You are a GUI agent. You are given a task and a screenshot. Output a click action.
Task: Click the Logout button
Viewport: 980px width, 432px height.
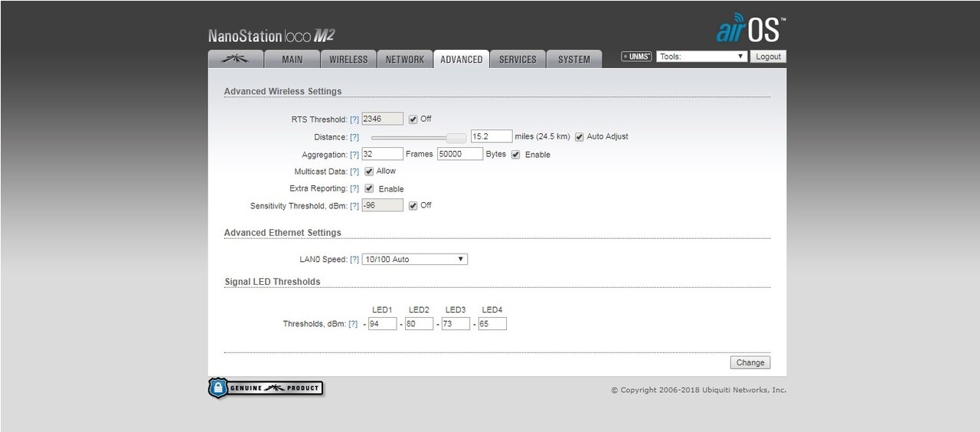[x=768, y=57]
